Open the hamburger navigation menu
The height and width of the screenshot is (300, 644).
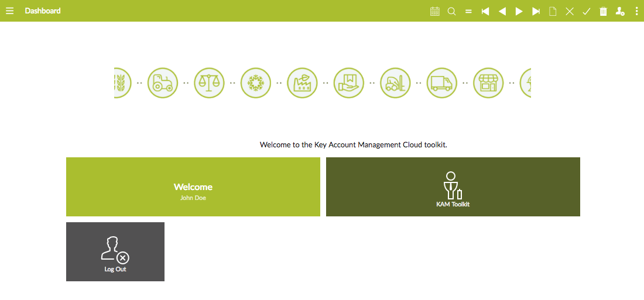tap(9, 11)
